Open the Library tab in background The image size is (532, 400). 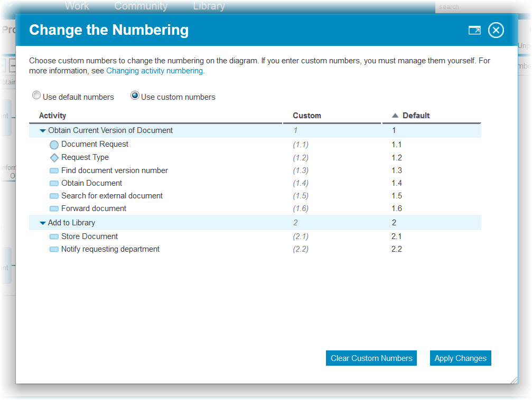(x=209, y=5)
